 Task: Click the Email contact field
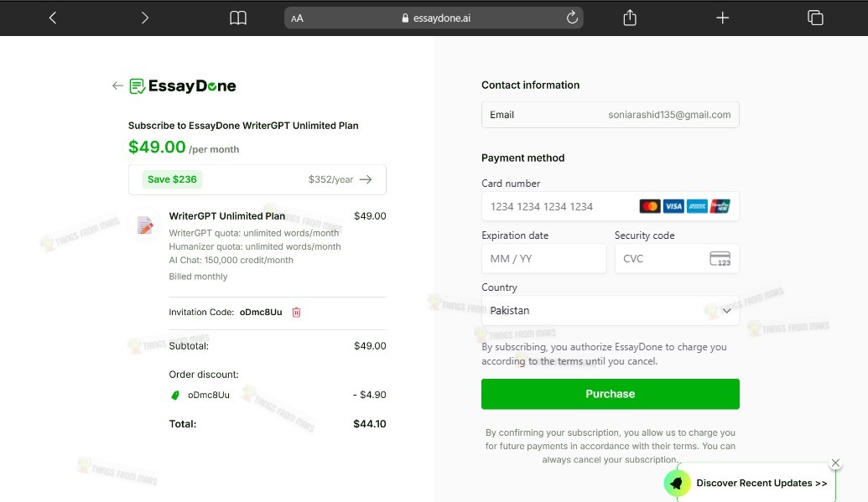point(610,115)
